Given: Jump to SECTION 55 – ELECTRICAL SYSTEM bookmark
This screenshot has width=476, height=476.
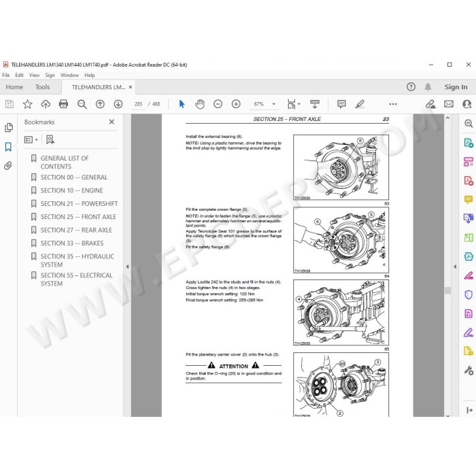Looking at the screenshot, I should pos(76,279).
